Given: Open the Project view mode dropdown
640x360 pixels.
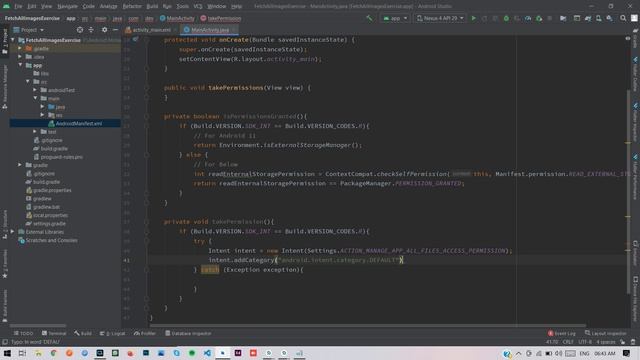Looking at the screenshot, I should pos(29,30).
